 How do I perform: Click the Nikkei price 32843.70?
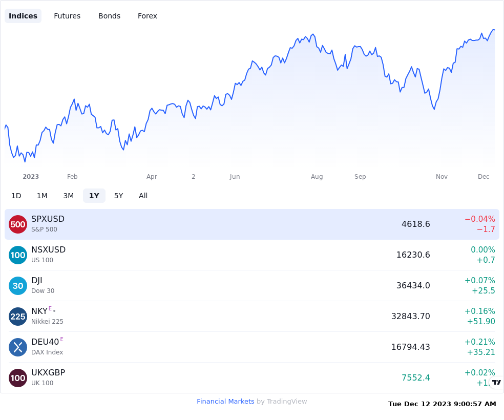coord(410,316)
